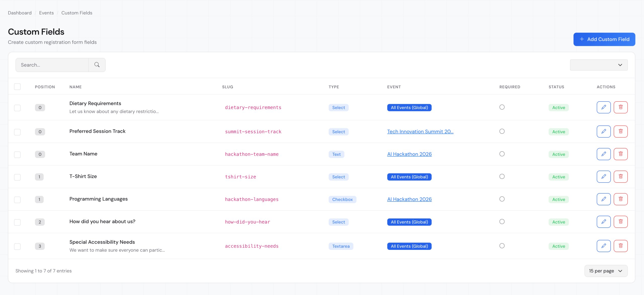Click the search magnifier icon button
Image resolution: width=644 pixels, height=295 pixels.
tap(97, 65)
